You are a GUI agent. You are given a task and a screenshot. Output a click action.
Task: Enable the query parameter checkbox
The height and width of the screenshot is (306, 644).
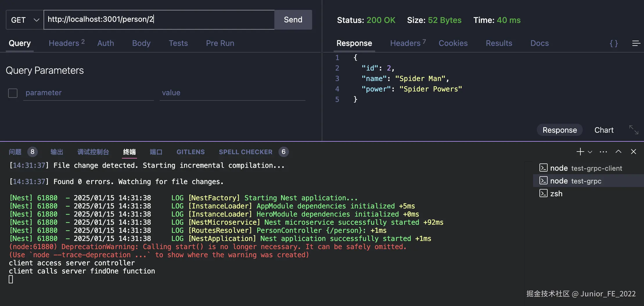(13, 93)
